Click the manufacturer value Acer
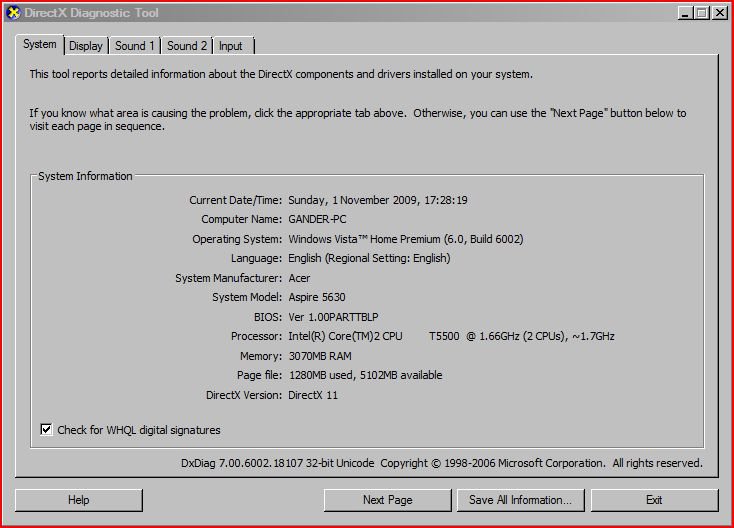 [x=299, y=278]
